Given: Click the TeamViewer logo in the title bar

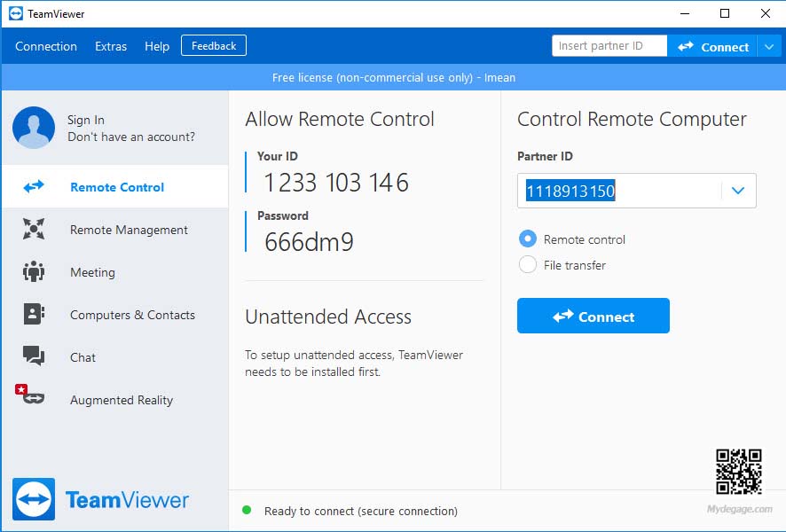Looking at the screenshot, I should pyautogui.click(x=16, y=13).
